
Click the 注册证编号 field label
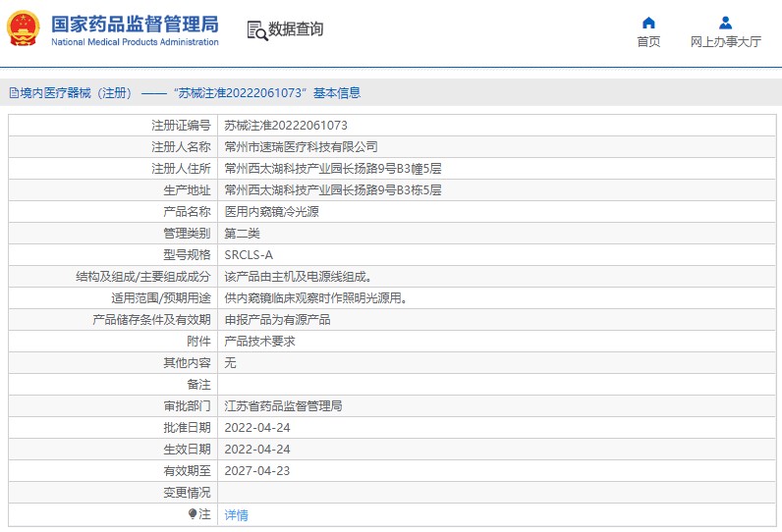[181, 126]
